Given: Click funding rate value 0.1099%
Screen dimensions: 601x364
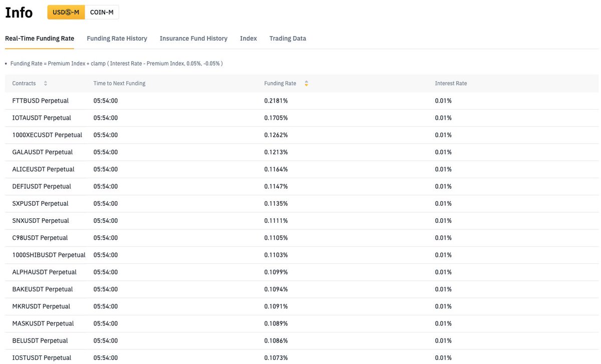Looking at the screenshot, I should (276, 272).
